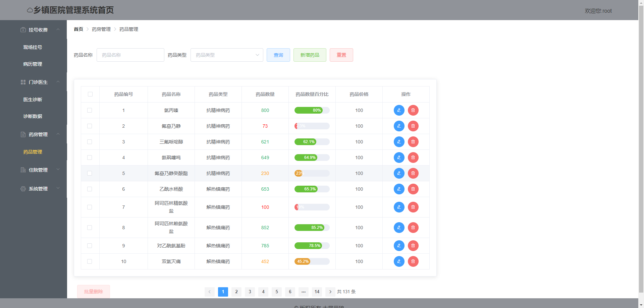Click the 85.2% quantity progress bar

(312, 228)
